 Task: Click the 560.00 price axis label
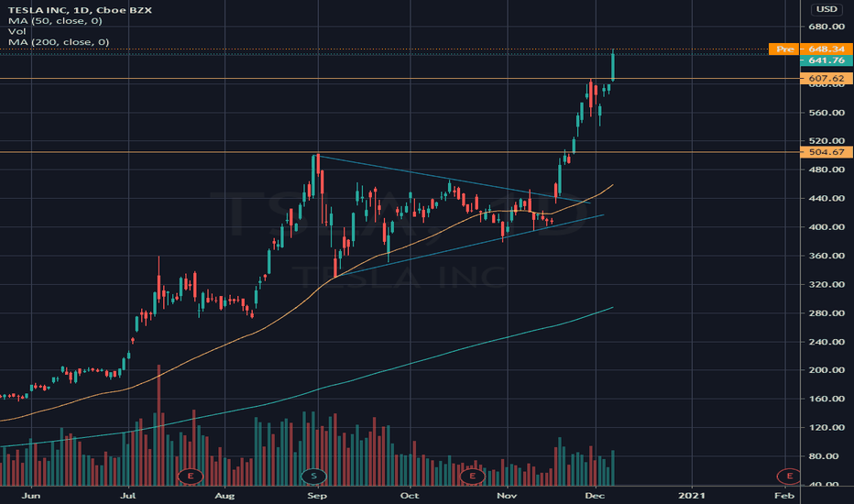point(827,113)
